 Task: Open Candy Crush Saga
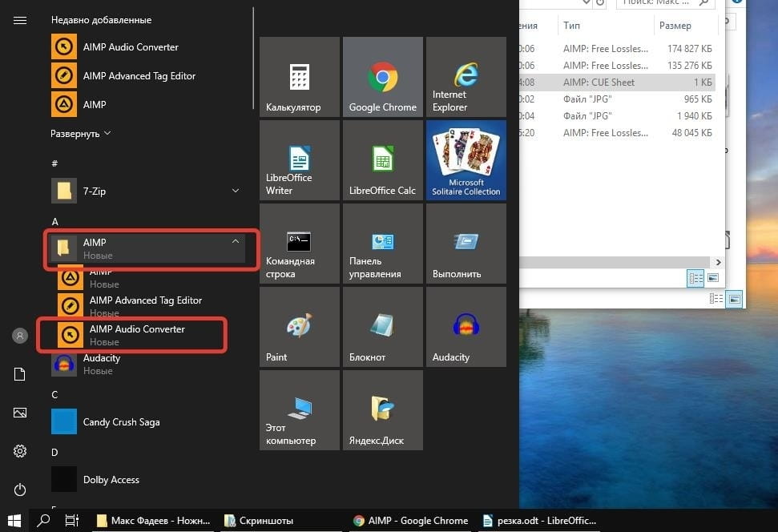point(147,421)
